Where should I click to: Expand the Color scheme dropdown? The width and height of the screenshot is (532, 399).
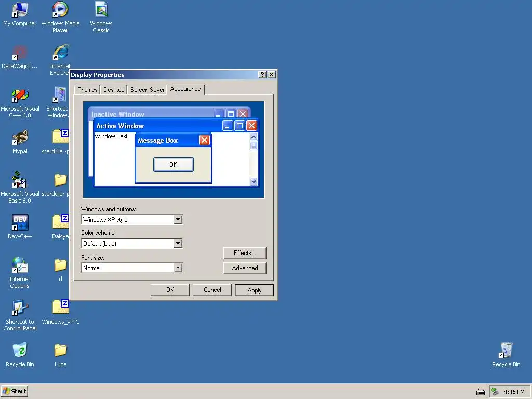(x=178, y=243)
